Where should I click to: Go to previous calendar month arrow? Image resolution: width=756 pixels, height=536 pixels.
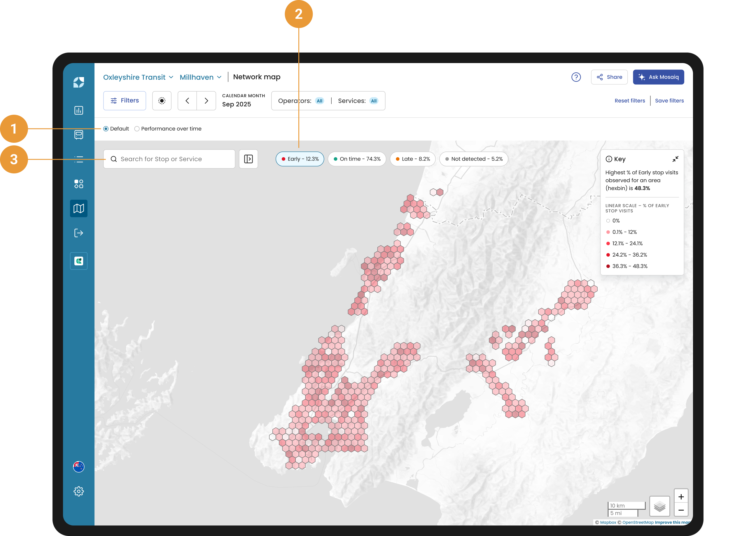point(187,101)
